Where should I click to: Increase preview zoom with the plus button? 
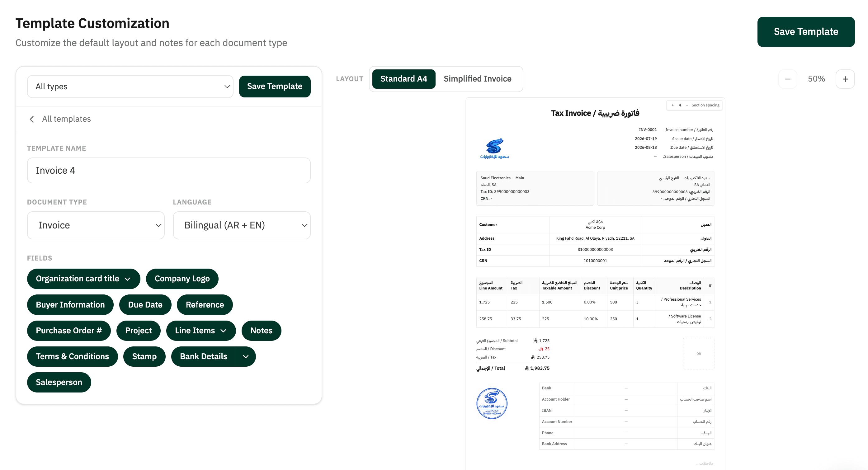coord(845,79)
